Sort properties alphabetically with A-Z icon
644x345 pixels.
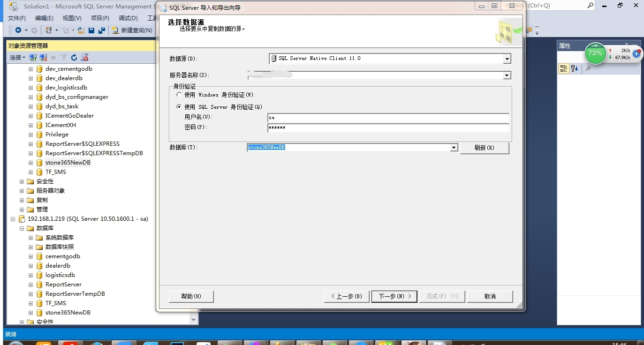(575, 68)
